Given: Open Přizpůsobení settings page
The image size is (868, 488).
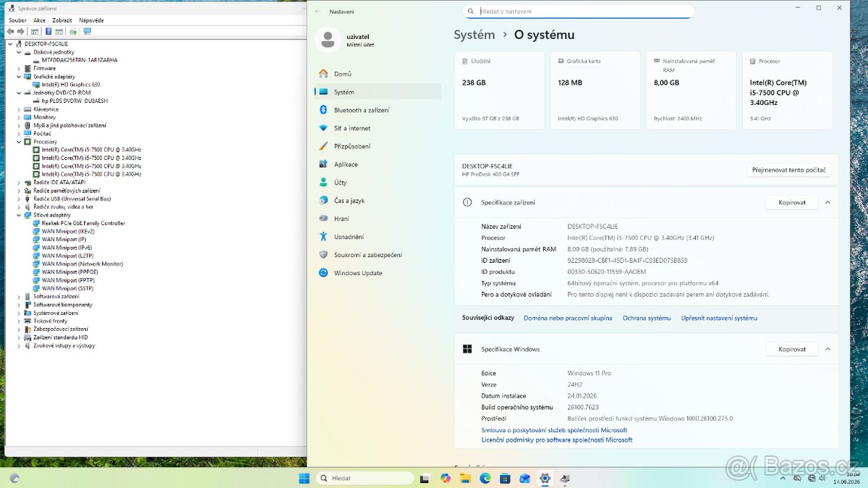Looking at the screenshot, I should pos(378,146).
